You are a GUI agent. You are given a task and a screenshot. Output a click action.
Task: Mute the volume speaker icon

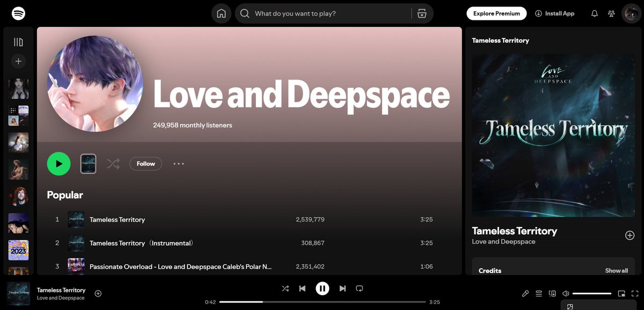point(566,293)
